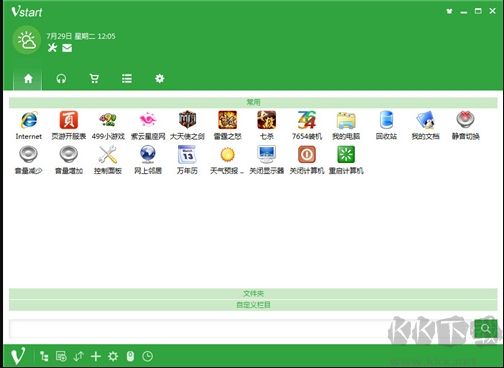Screen dimensions: 504x368
Task: Click the tools wrench icon below the date
Action: [52, 48]
